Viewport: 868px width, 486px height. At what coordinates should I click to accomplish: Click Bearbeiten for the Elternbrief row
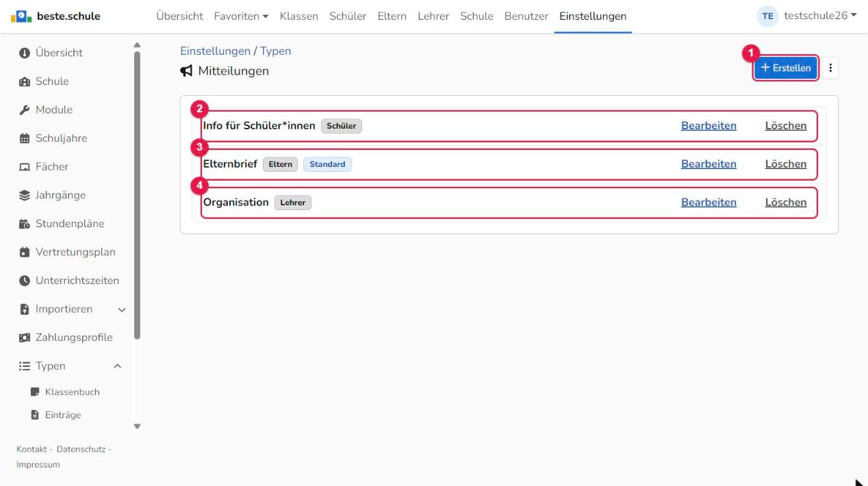(x=709, y=164)
